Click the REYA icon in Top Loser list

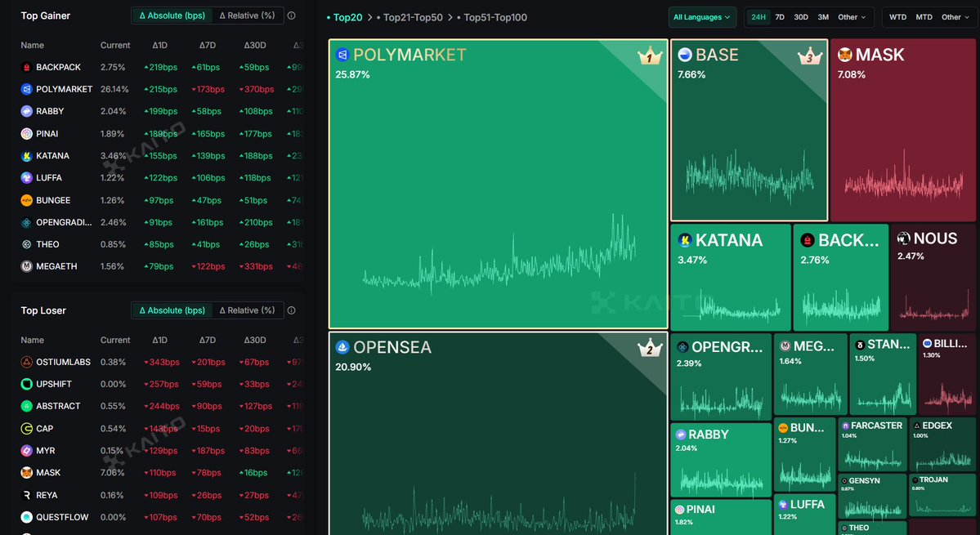pos(26,495)
